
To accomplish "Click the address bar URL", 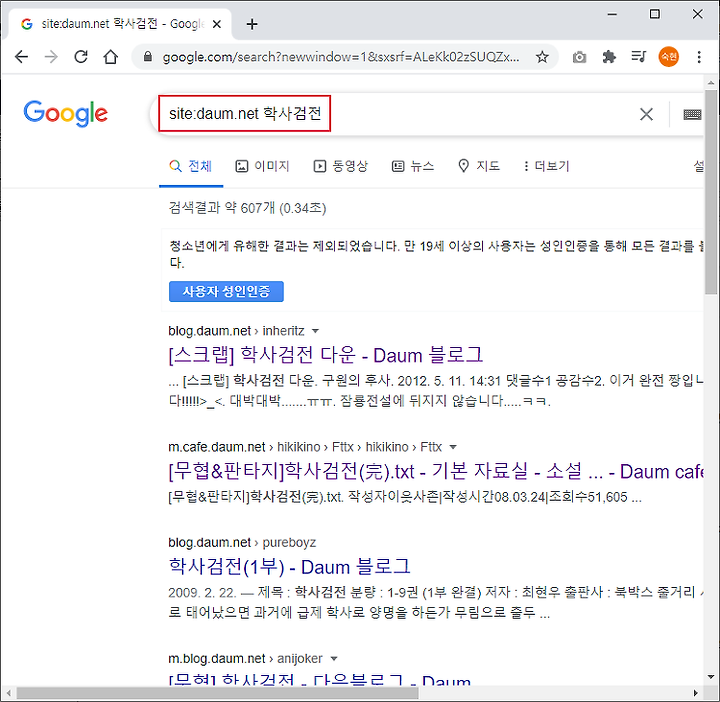I will [x=341, y=57].
